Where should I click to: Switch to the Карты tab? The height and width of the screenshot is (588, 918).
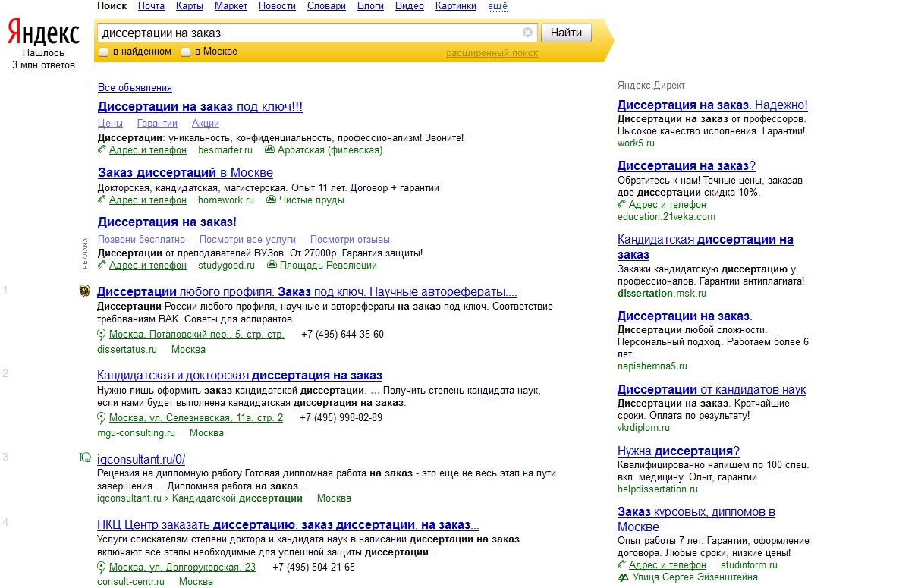coord(190,6)
